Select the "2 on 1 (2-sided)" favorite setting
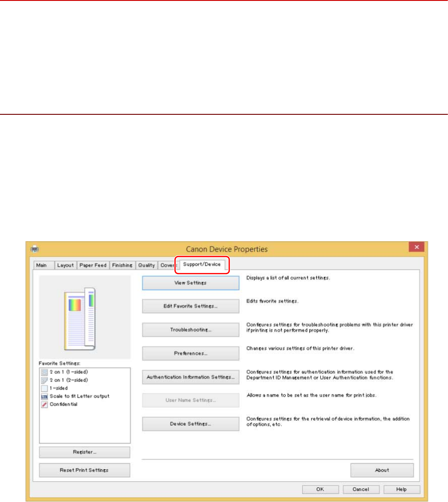Viewport: 448px width, 502px height. [69, 380]
